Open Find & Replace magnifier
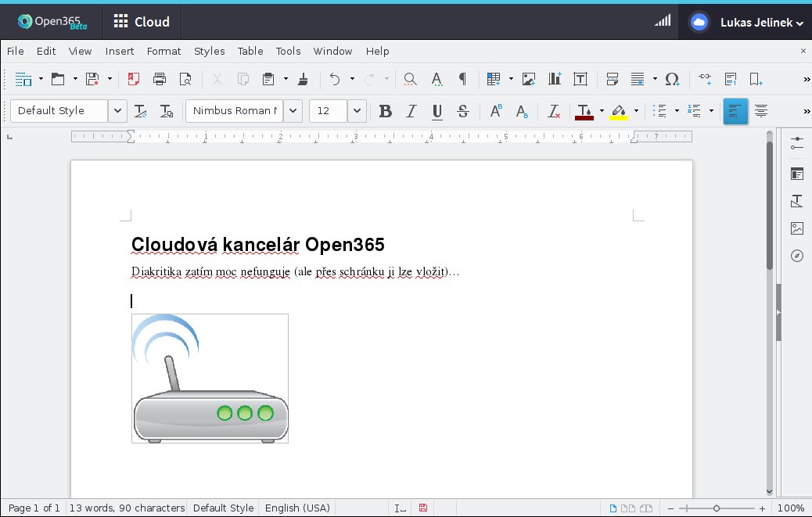This screenshot has width=812, height=517. click(x=410, y=79)
